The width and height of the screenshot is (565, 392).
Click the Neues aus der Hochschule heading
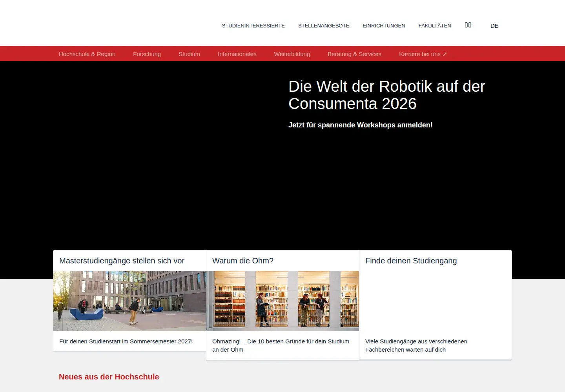[109, 377]
